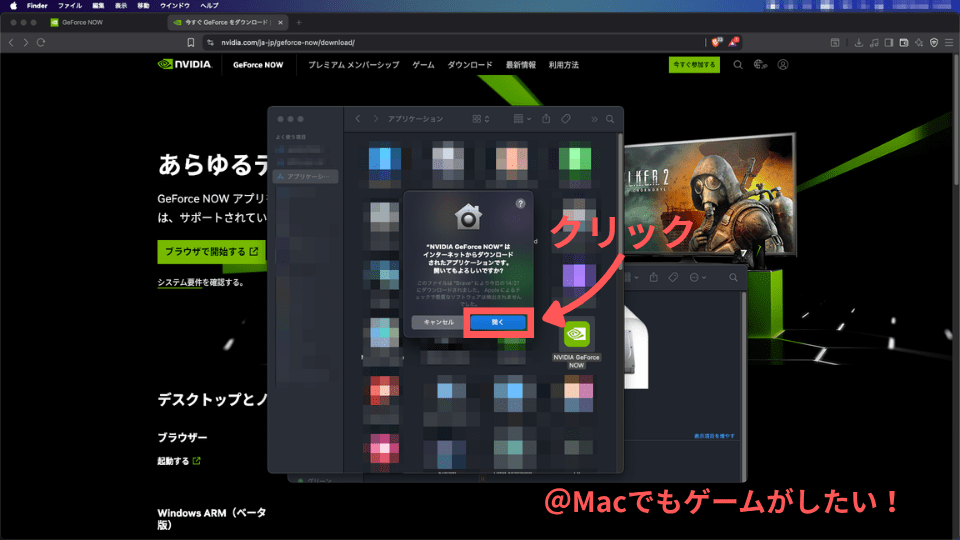Viewport: 960px width, 540px height.
Task: Click the Finder tag icon
Action: (x=566, y=119)
